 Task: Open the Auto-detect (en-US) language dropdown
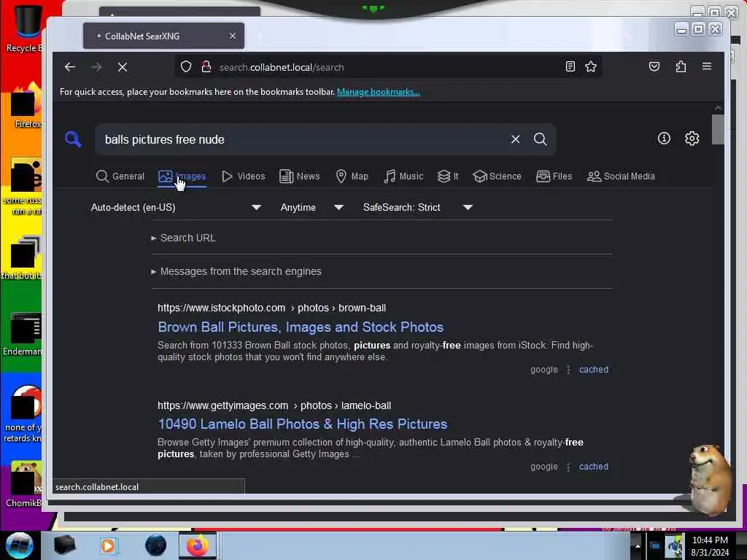pyautogui.click(x=176, y=207)
